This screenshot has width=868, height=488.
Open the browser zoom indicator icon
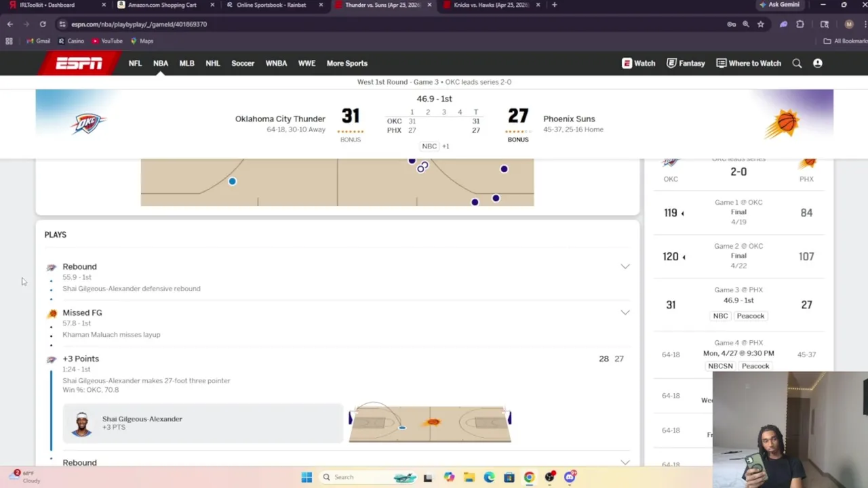(x=746, y=24)
